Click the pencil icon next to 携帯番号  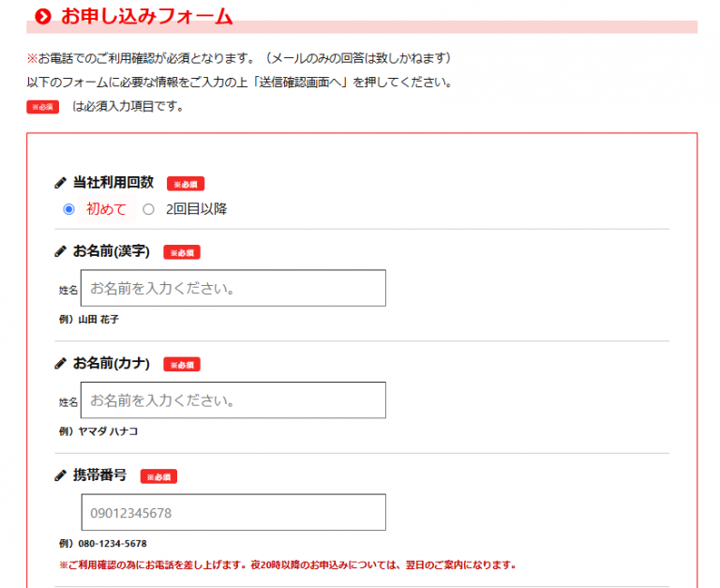click(x=61, y=475)
